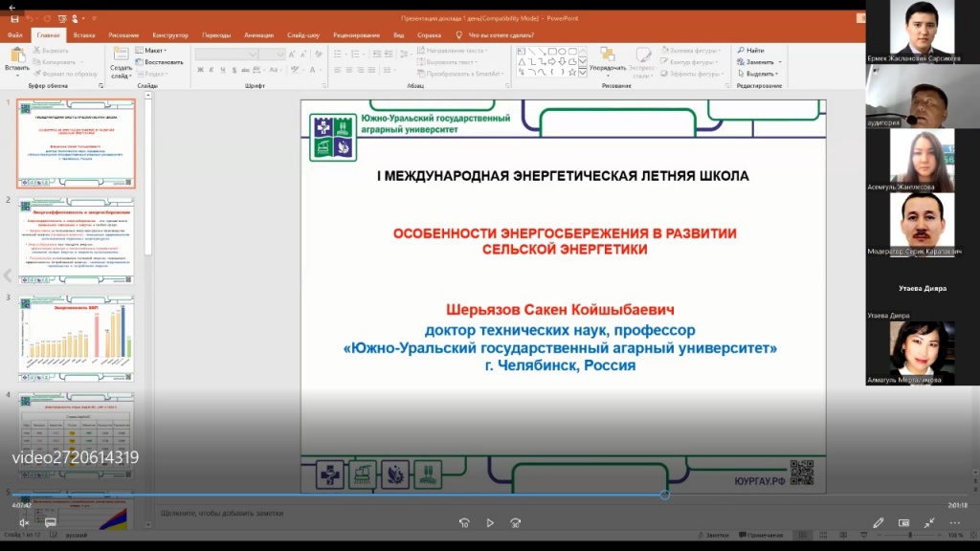Select slide 2 thumbnail
980x551 pixels.
coord(76,241)
